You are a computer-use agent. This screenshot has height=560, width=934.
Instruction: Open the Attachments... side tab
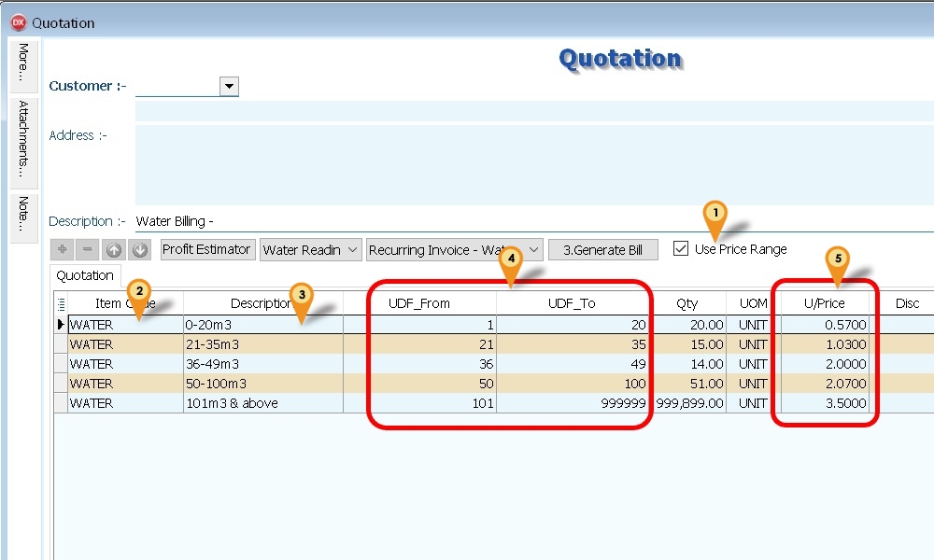coord(23,140)
